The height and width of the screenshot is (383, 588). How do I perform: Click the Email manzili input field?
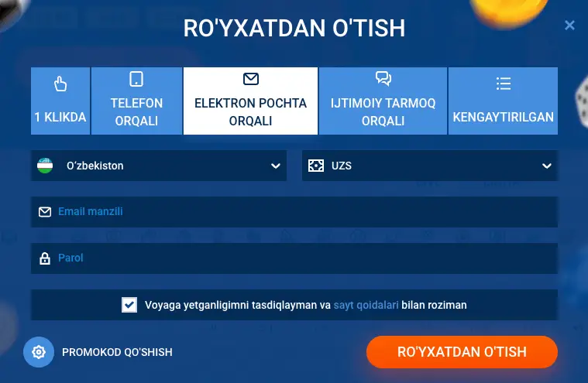point(294,212)
